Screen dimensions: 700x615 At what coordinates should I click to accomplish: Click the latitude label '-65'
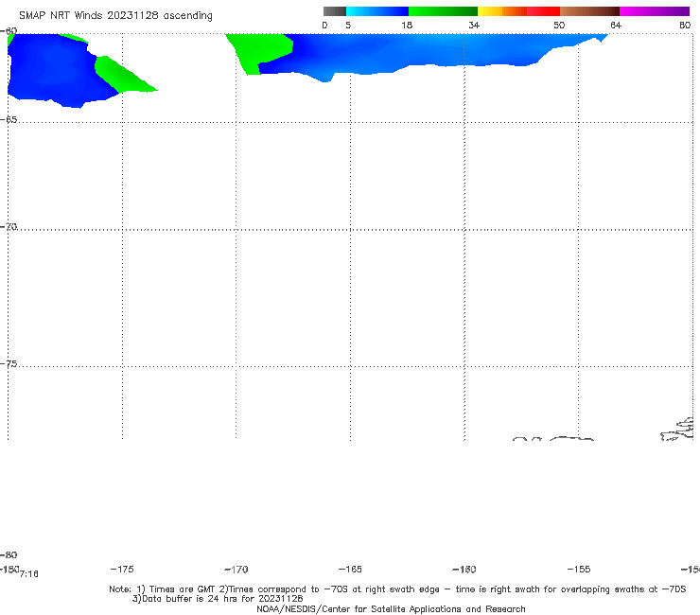coord(9,120)
